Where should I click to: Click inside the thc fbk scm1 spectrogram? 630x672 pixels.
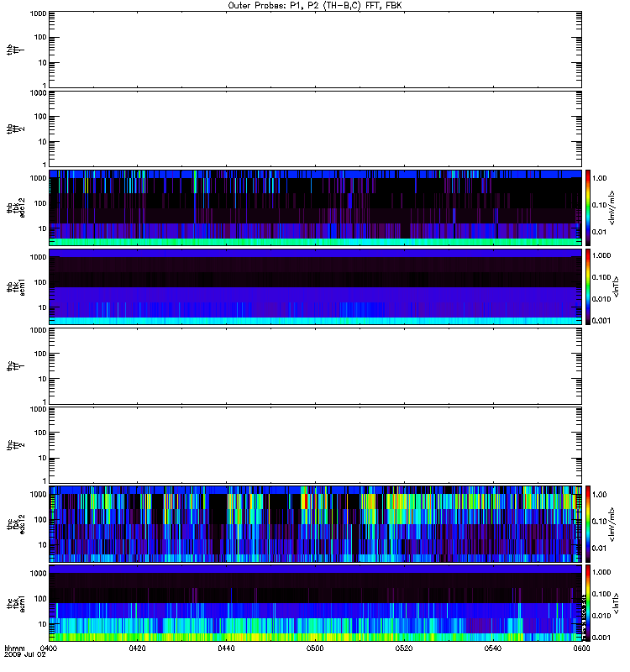315,603
